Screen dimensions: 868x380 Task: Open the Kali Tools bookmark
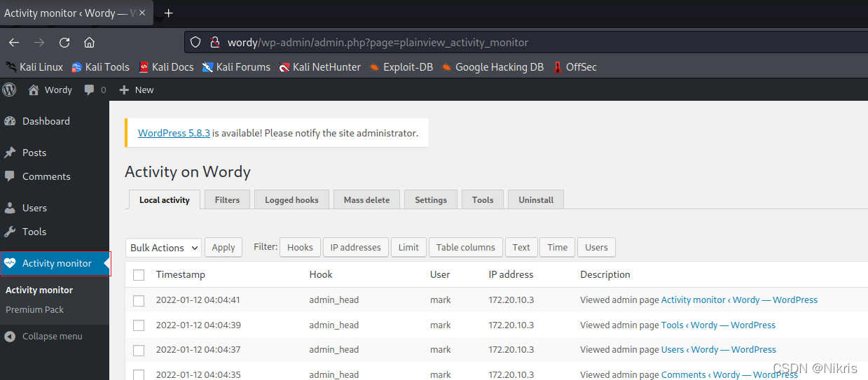pyautogui.click(x=100, y=67)
